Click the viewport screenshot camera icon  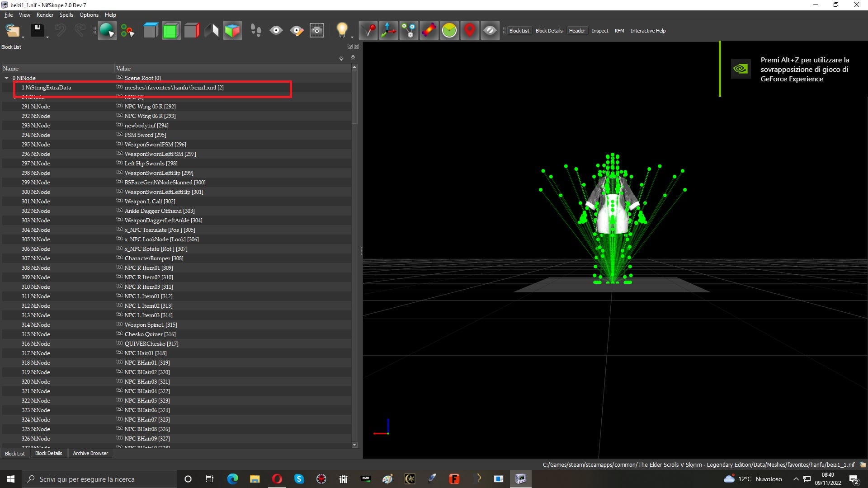tap(317, 31)
